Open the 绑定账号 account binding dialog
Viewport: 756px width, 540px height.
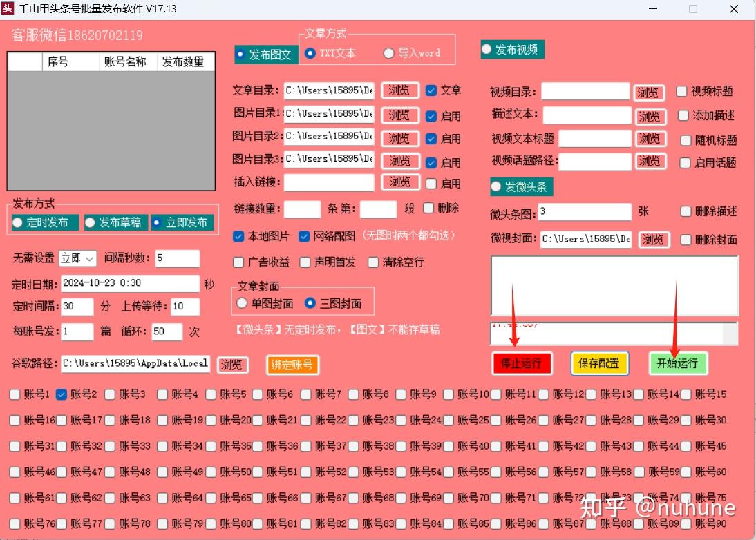(292, 365)
